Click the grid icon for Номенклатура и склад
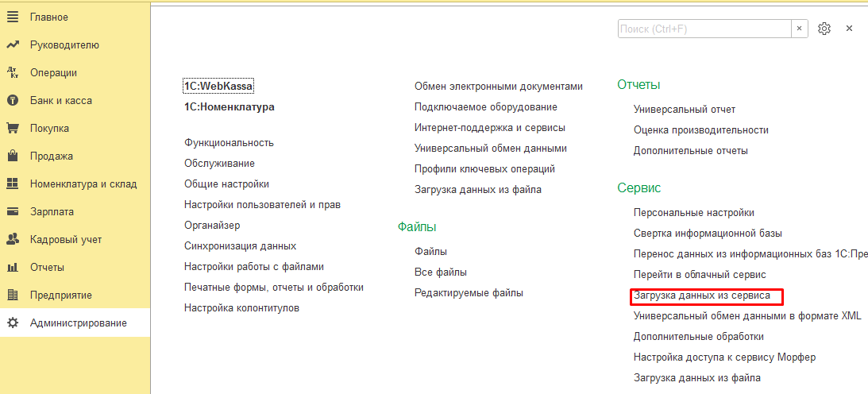Image resolution: width=868 pixels, height=394 pixels. point(13,183)
